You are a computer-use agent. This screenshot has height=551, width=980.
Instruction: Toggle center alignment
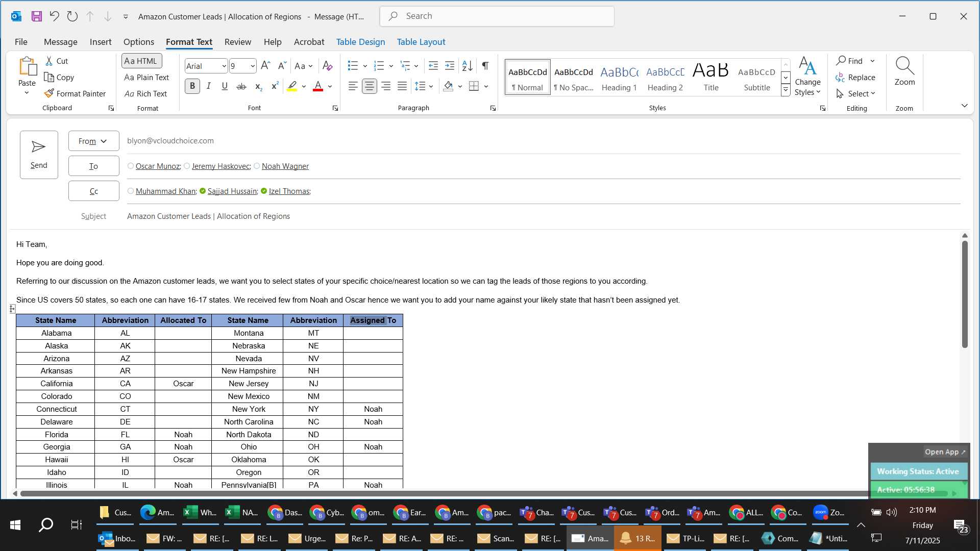[370, 86]
